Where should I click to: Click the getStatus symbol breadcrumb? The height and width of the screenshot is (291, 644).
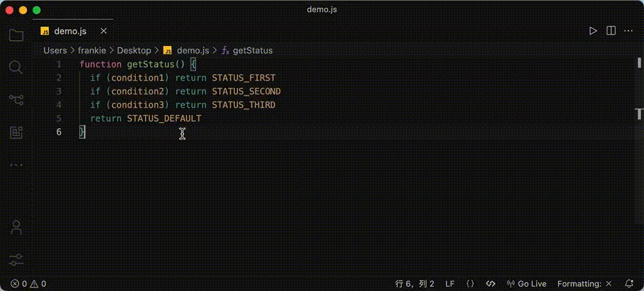coord(252,50)
